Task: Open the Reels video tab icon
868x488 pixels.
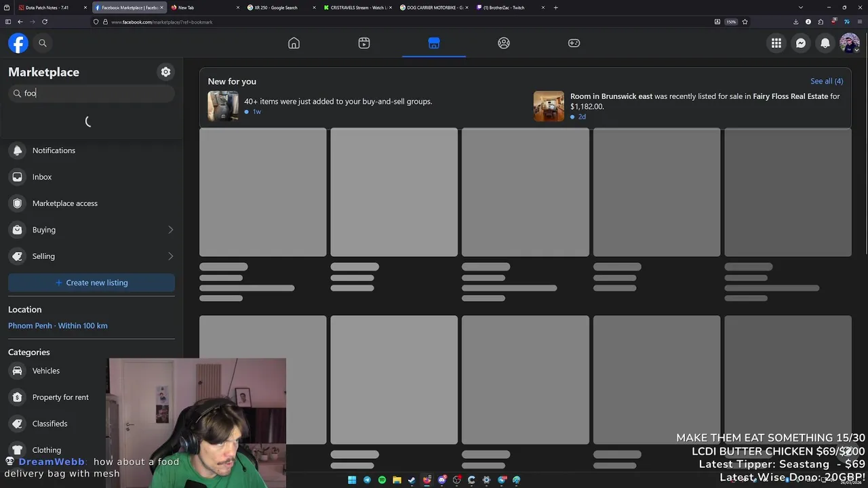Action: [364, 43]
